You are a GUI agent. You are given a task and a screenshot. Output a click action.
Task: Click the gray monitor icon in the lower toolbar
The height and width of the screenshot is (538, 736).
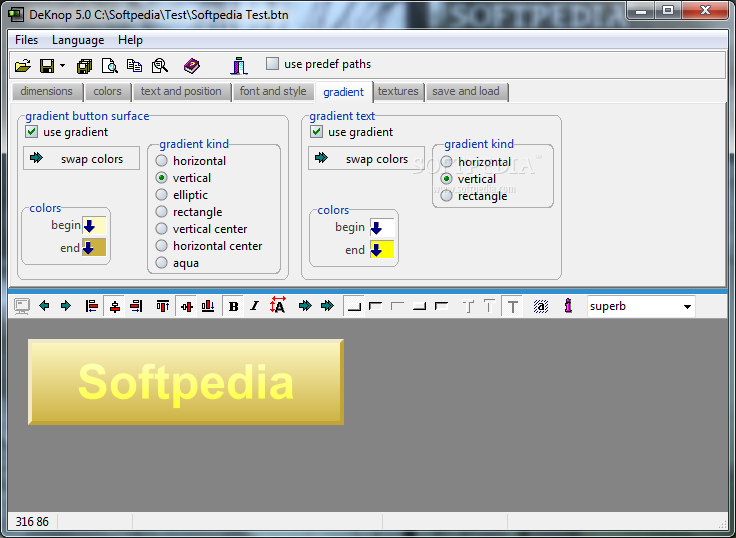pos(22,307)
